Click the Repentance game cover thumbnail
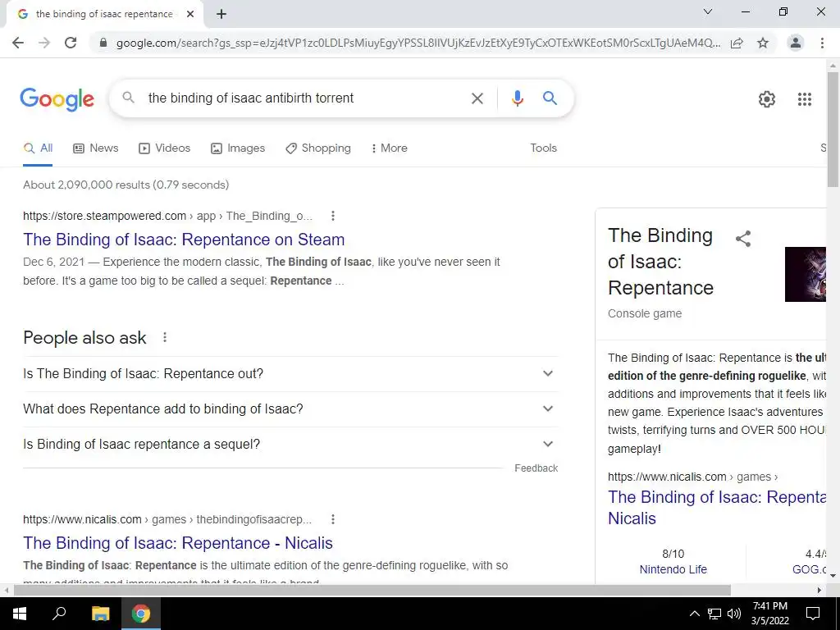 [x=806, y=274]
